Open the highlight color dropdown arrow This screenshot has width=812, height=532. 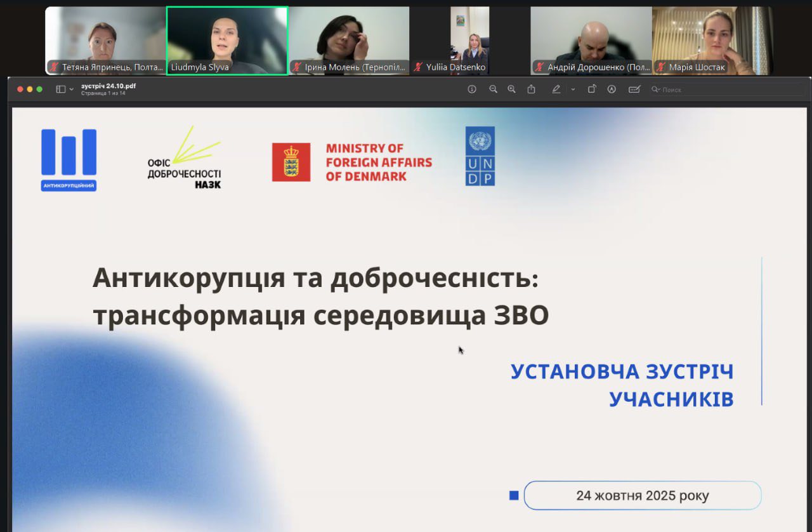pyautogui.click(x=573, y=90)
